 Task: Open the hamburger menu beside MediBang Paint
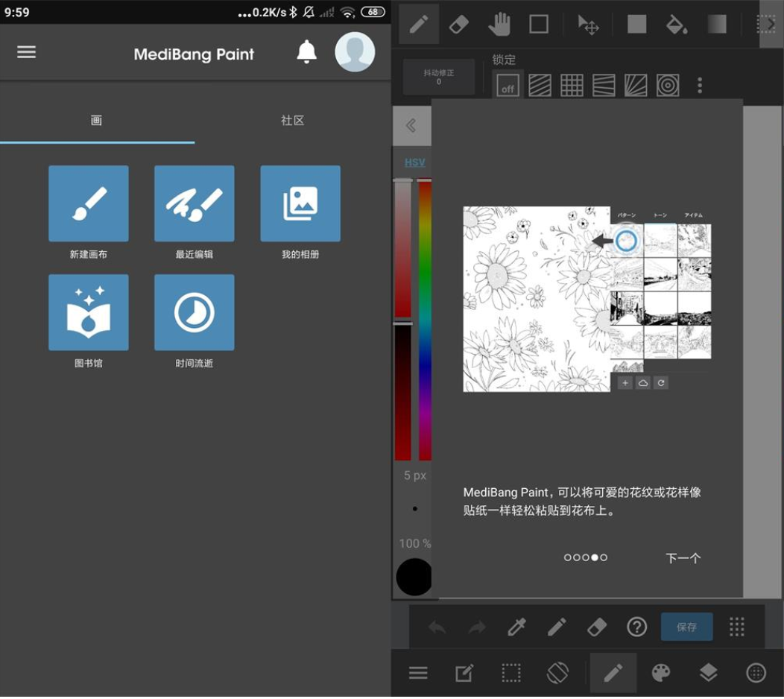tap(27, 52)
